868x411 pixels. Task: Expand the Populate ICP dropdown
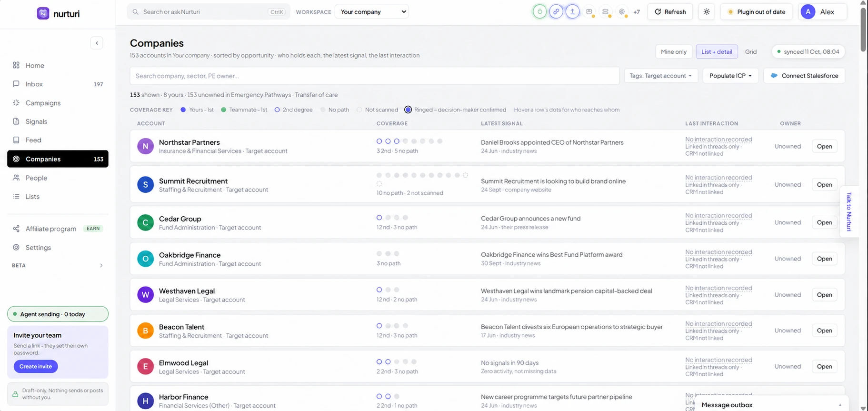[x=730, y=76]
